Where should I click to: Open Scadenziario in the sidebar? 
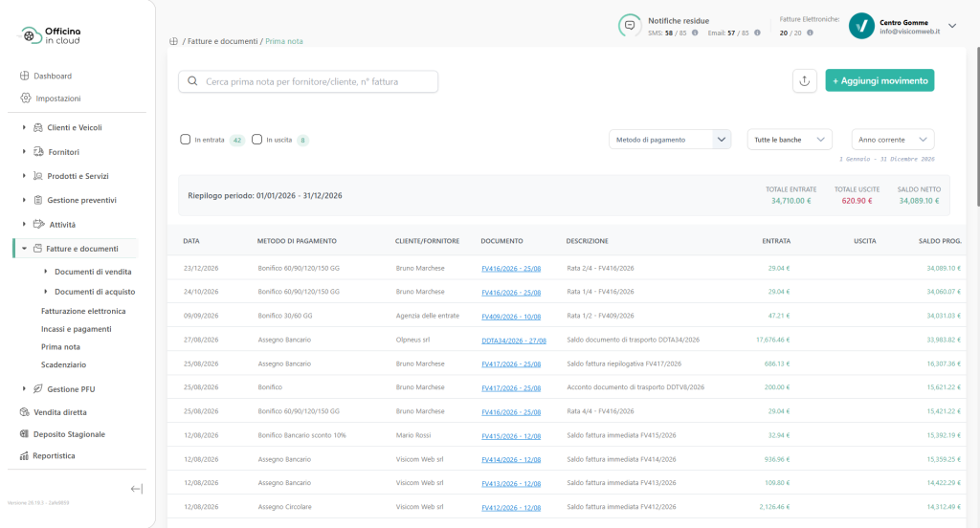pyautogui.click(x=64, y=364)
